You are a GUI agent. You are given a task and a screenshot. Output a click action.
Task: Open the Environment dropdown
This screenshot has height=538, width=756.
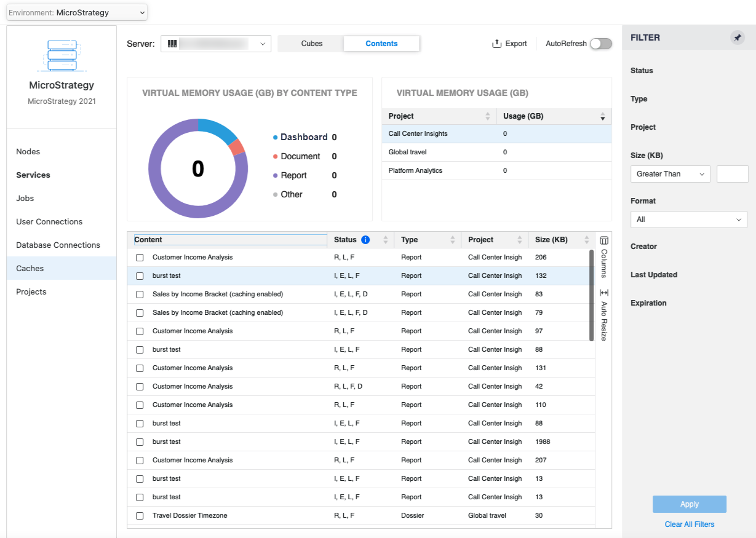77,12
